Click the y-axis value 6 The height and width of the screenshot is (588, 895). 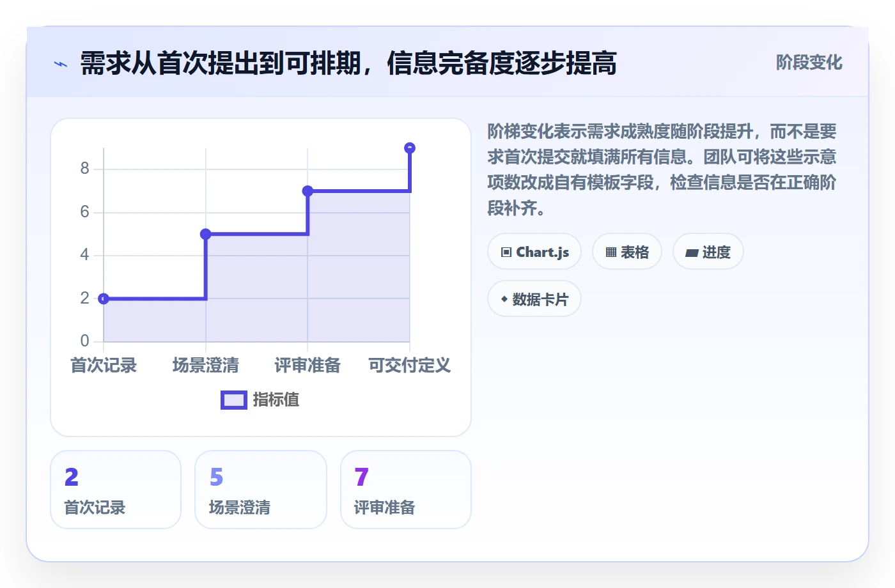point(84,212)
